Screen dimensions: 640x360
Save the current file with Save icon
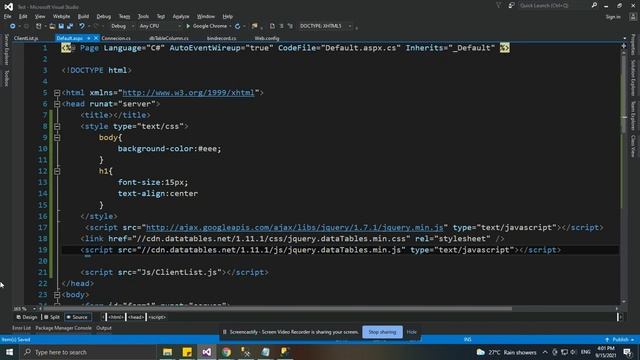(x=61, y=26)
